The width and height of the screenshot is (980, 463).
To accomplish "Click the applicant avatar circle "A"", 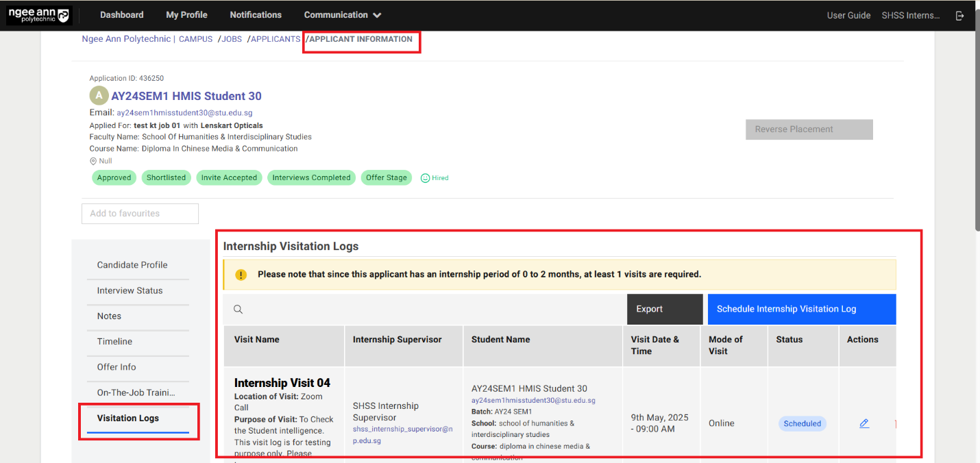I will pyautogui.click(x=99, y=96).
